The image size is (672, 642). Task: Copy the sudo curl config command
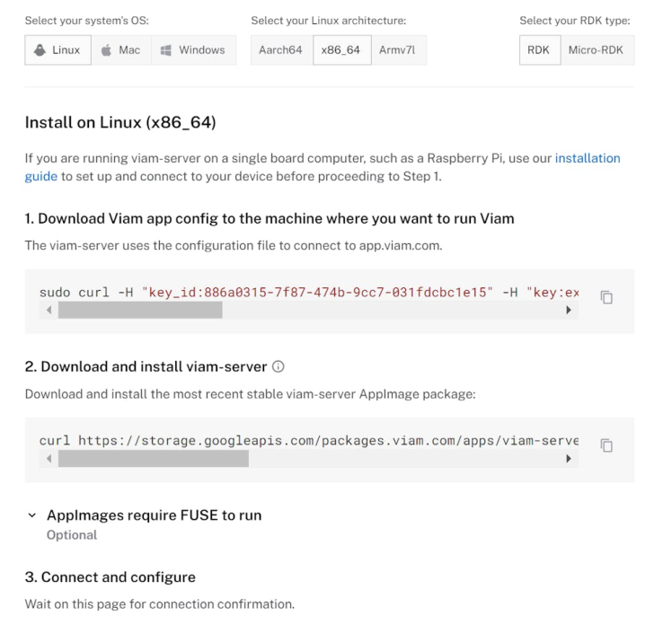point(606,297)
